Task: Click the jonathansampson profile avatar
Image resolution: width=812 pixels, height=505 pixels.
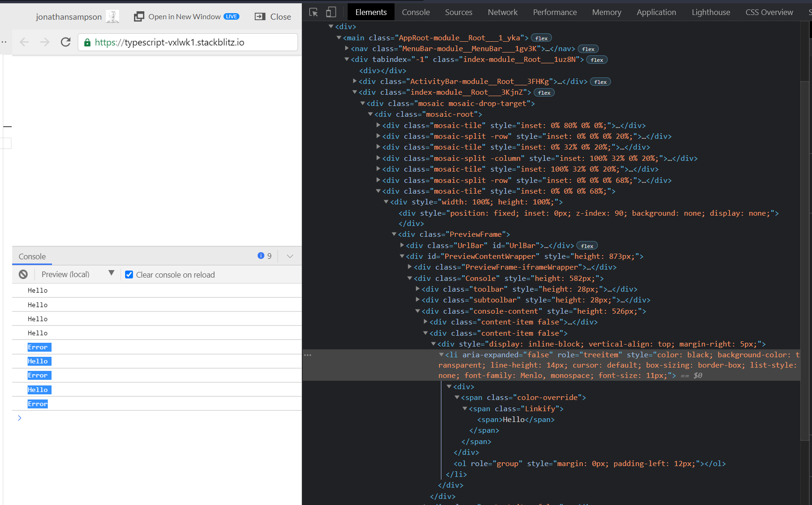Action: [112, 15]
